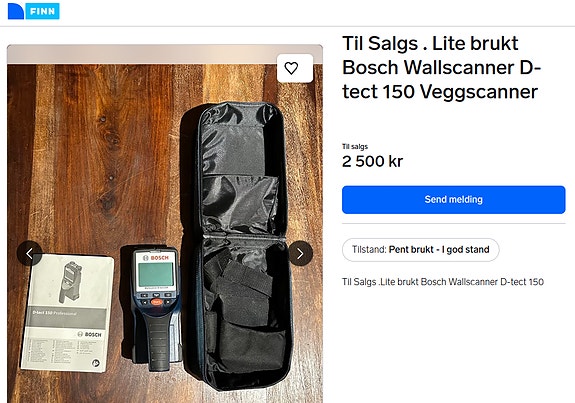
Task: Click the D-tect 150 manual booklet in photo
Action: pyautogui.click(x=68, y=313)
